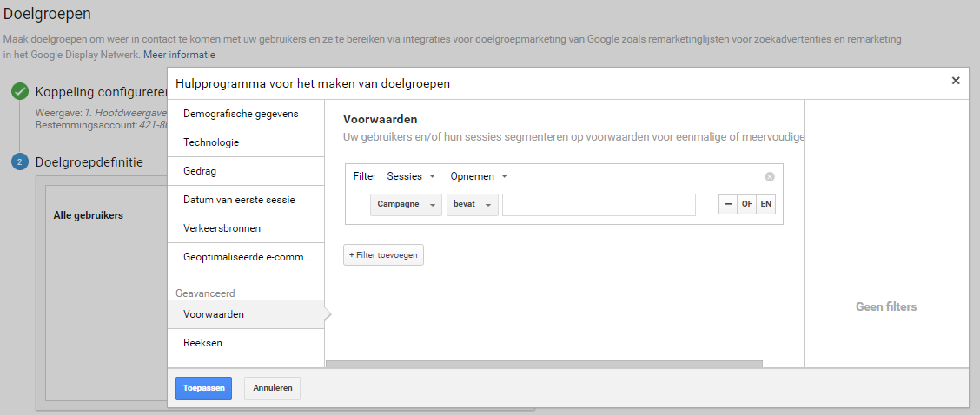Click the Voorwaarden heading in main panel
The width and height of the screenshot is (980, 415).
tap(380, 119)
